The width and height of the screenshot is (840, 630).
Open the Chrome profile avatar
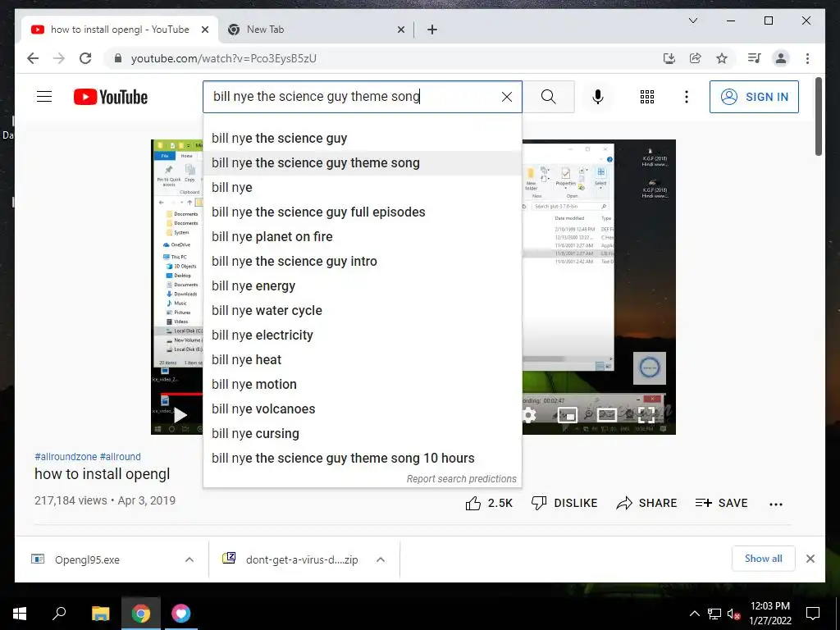[x=781, y=58]
